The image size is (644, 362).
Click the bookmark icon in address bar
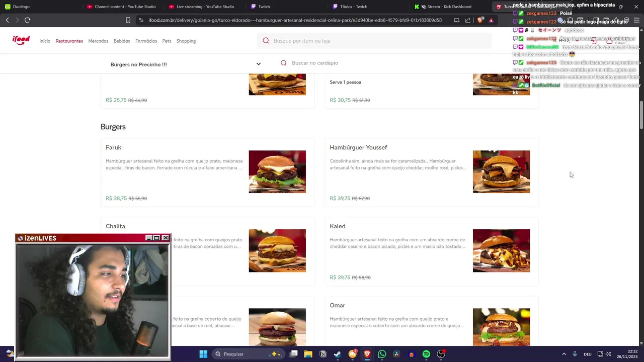128,20
